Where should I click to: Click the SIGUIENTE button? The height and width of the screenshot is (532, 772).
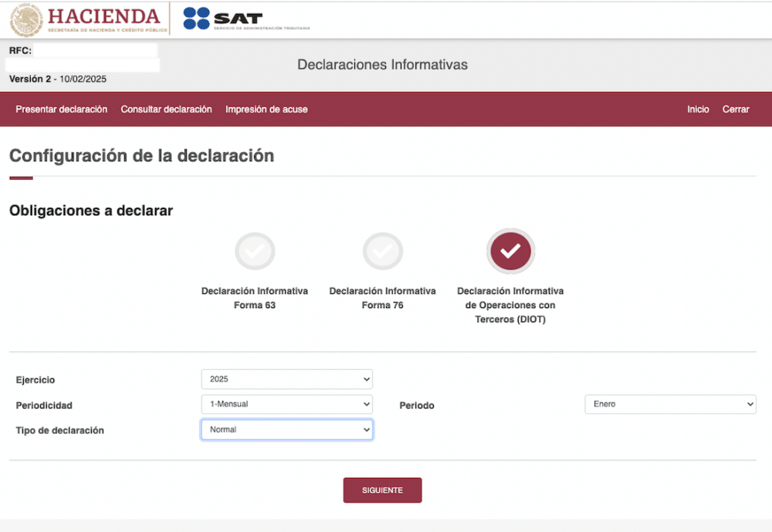tap(383, 490)
